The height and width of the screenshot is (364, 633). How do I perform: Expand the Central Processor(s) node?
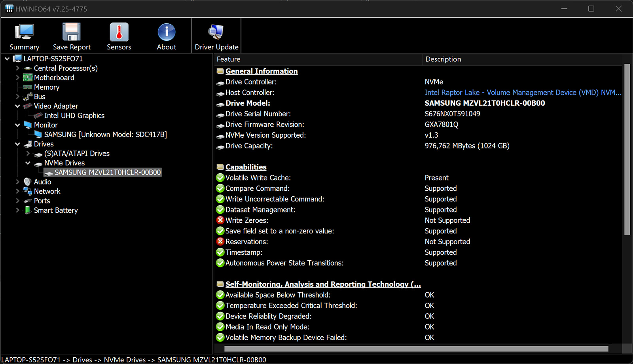17,68
